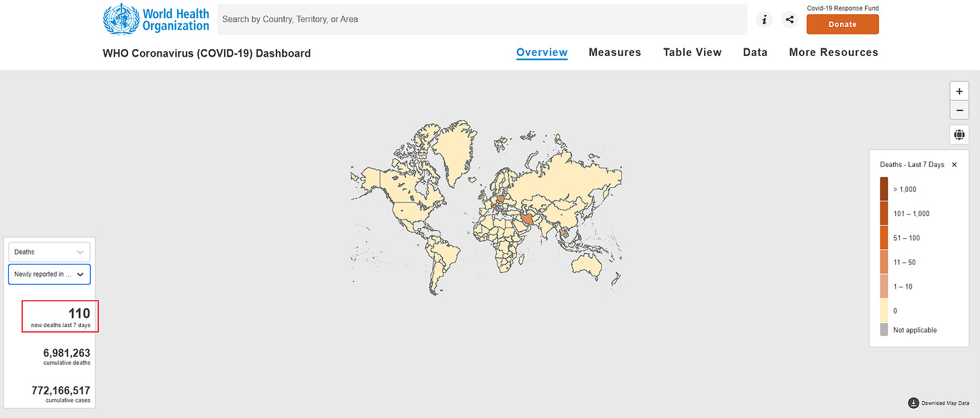980x418 pixels.
Task: Click the 11 – 50 legend color swatch
Action: (x=884, y=262)
